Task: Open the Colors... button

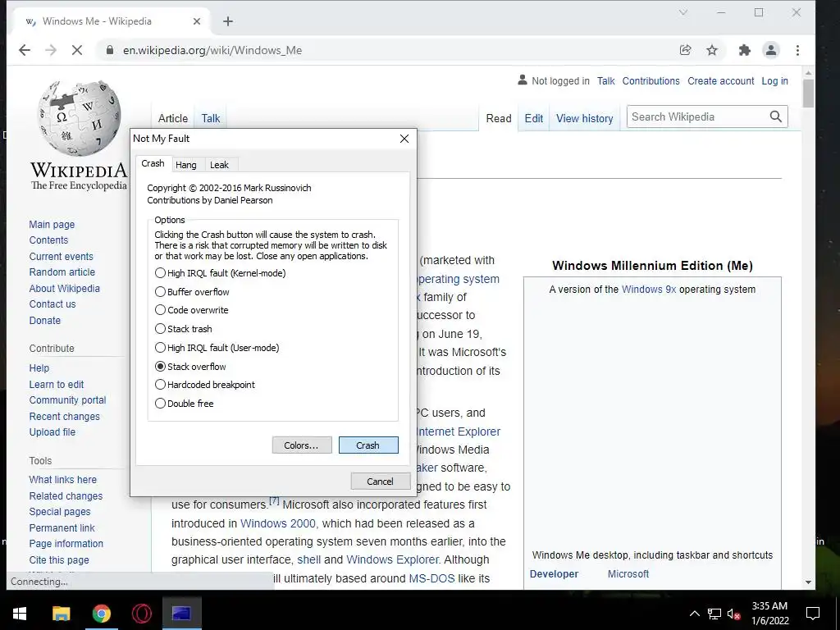Action: 302,445
